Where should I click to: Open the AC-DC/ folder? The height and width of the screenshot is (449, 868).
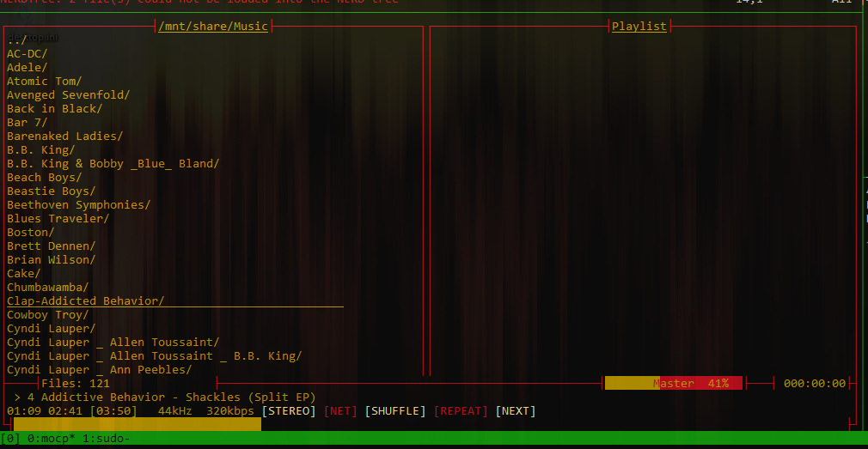pyautogui.click(x=28, y=53)
